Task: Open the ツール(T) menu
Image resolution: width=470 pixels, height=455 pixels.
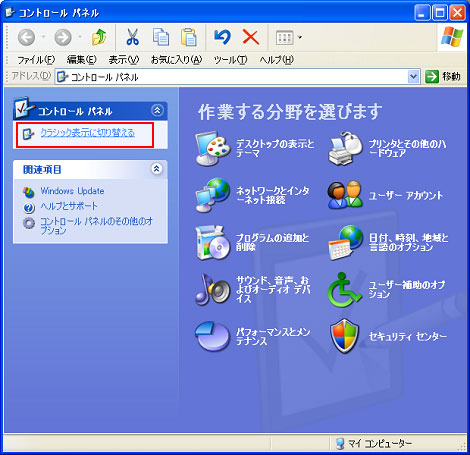Action: (231, 60)
